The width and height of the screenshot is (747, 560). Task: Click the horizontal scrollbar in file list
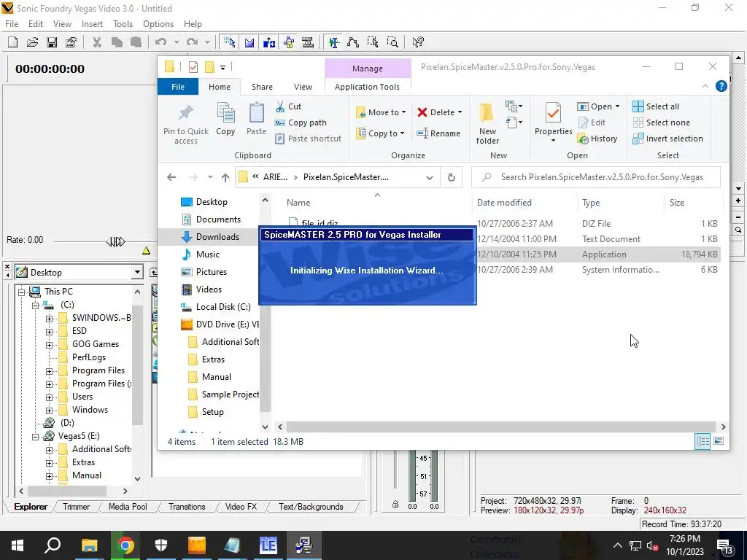[x=500, y=427]
